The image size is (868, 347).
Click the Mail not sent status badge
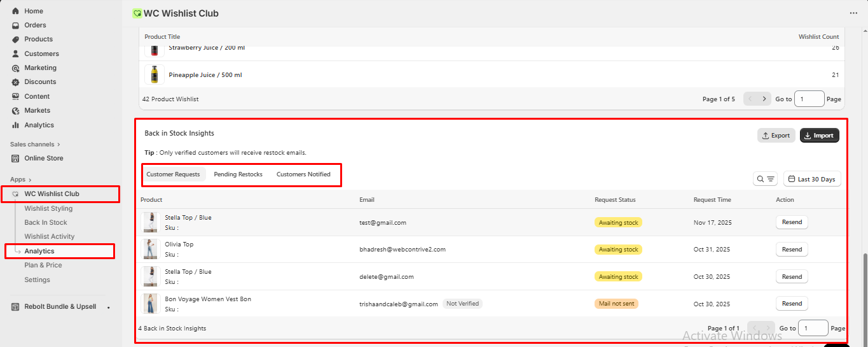(x=616, y=304)
